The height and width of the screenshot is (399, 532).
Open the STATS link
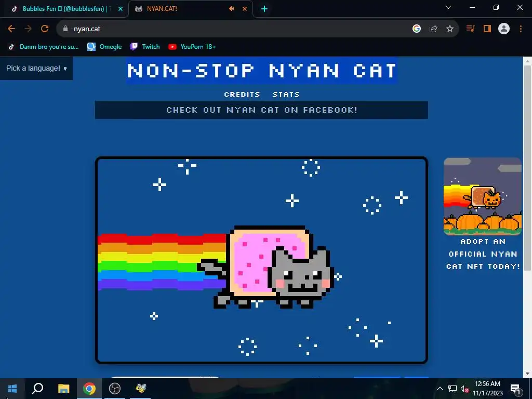[x=286, y=95]
